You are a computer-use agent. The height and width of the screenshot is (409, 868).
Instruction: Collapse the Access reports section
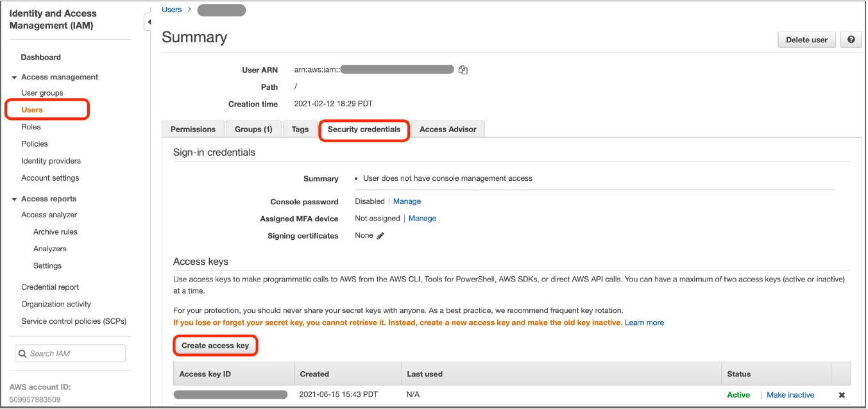pos(14,199)
